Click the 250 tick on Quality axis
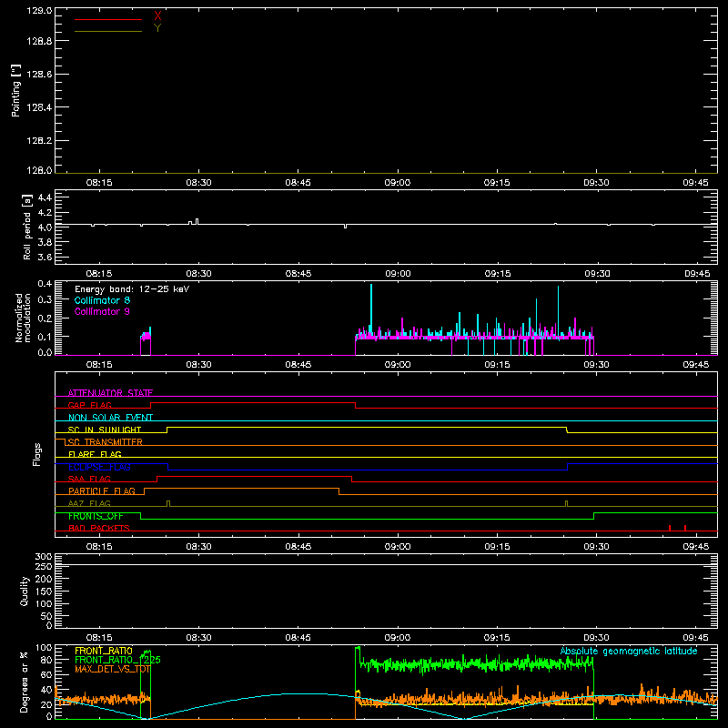 tap(43, 567)
